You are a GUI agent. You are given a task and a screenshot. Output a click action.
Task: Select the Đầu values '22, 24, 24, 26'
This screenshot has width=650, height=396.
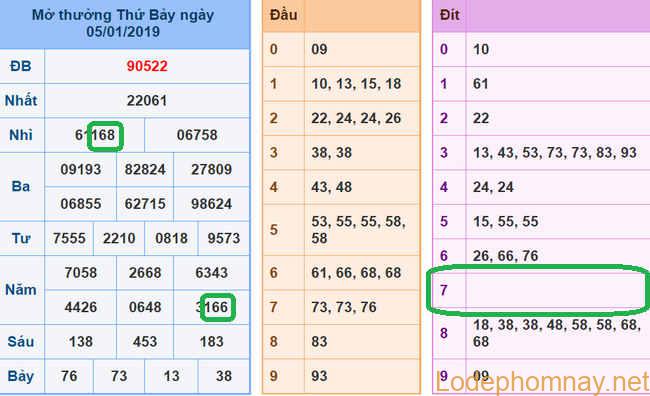pyautogui.click(x=357, y=118)
